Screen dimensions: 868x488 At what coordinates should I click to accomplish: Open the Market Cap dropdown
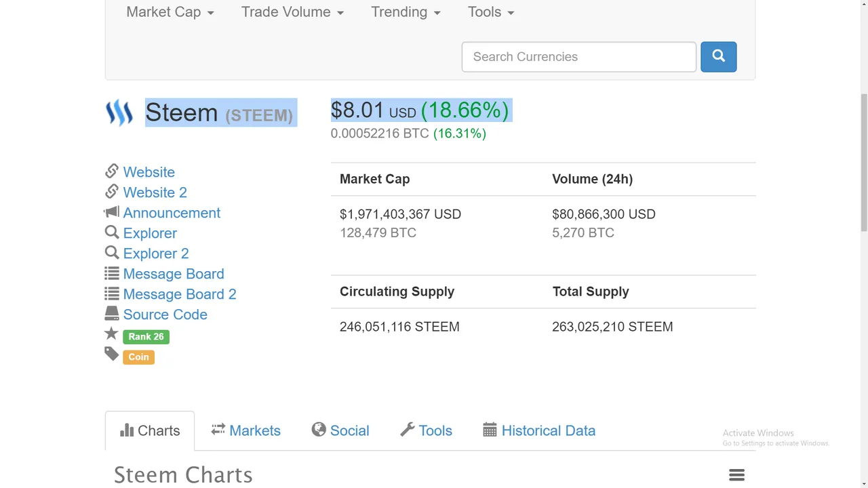coord(170,12)
